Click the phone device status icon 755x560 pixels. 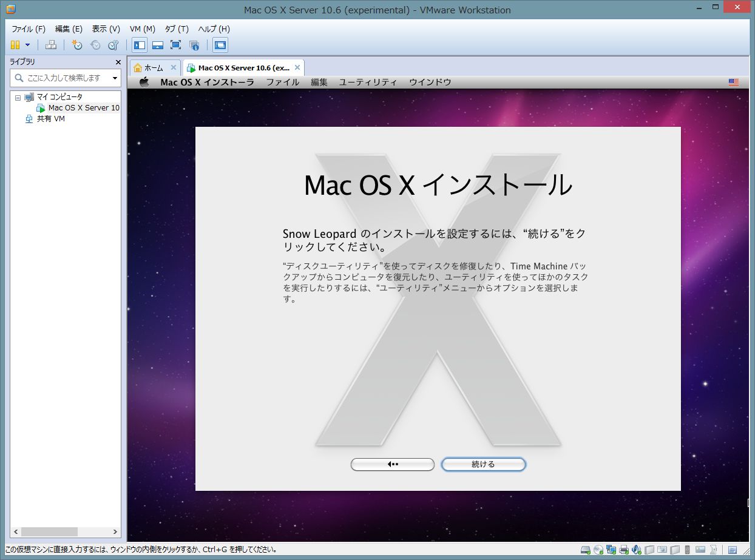pyautogui.click(x=688, y=550)
